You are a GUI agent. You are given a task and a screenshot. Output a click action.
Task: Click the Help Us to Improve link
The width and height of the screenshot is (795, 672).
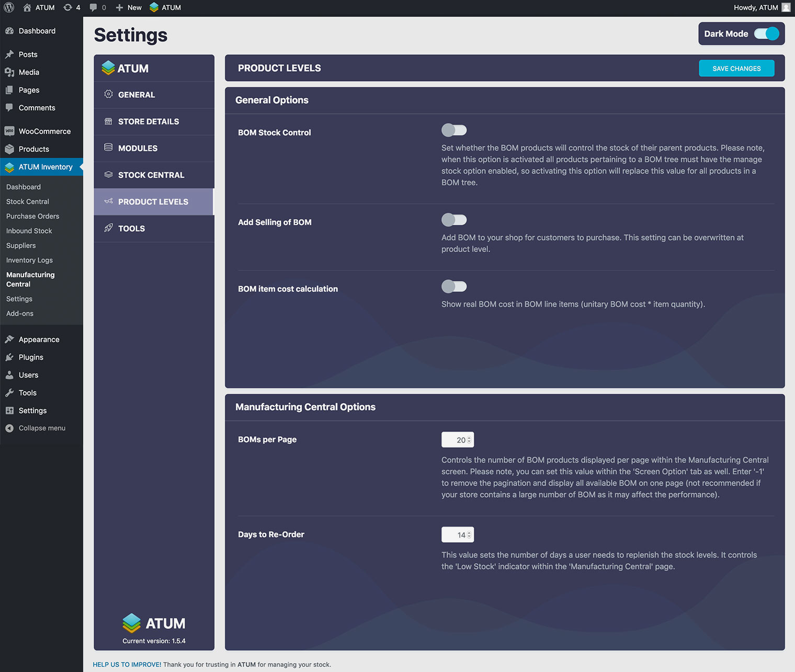pyautogui.click(x=127, y=665)
